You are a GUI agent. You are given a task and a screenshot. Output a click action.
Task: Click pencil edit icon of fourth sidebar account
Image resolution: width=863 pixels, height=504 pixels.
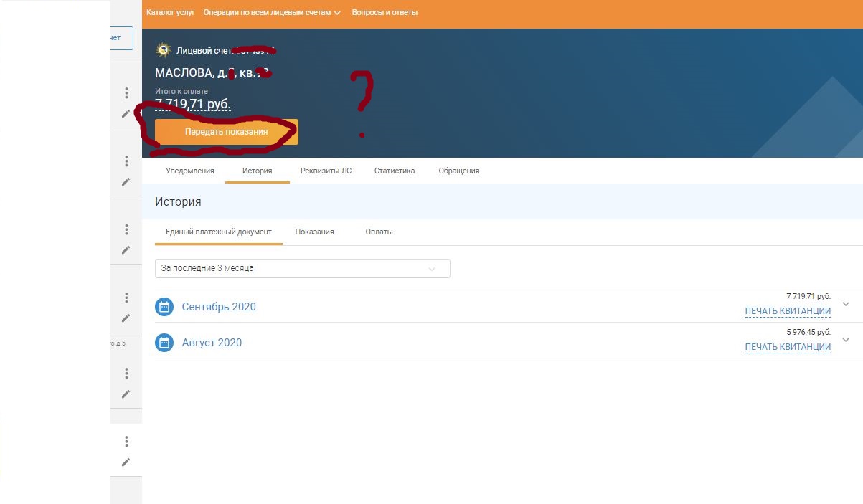[126, 318]
